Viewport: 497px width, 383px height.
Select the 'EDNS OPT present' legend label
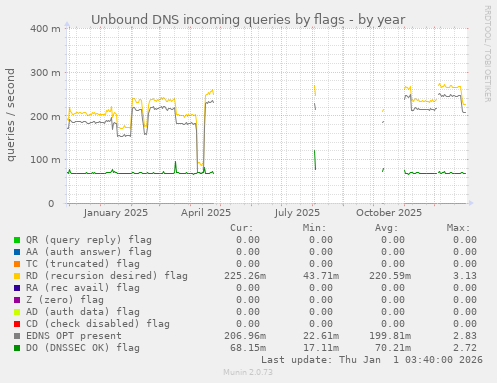(x=74, y=336)
